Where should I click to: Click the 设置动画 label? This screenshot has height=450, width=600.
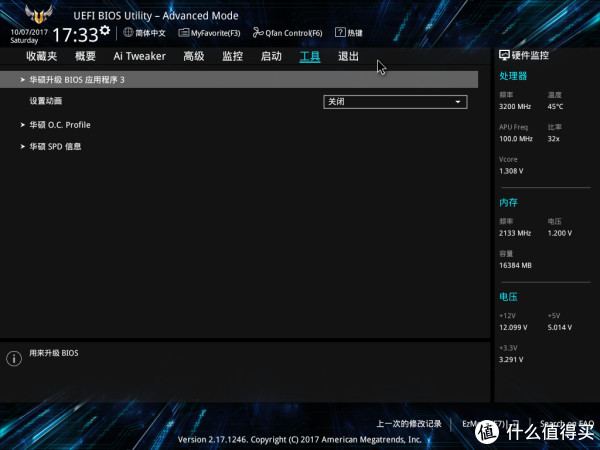point(46,101)
